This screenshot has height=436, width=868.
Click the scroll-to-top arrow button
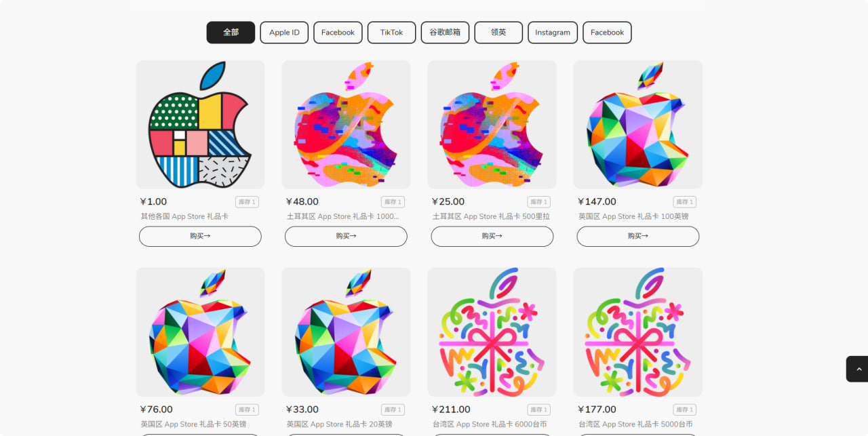[857, 369]
